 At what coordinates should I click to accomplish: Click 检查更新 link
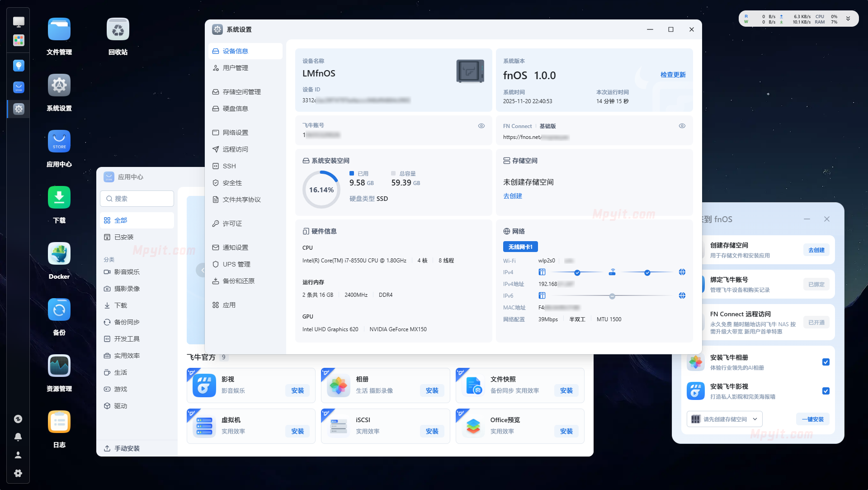pos(673,75)
